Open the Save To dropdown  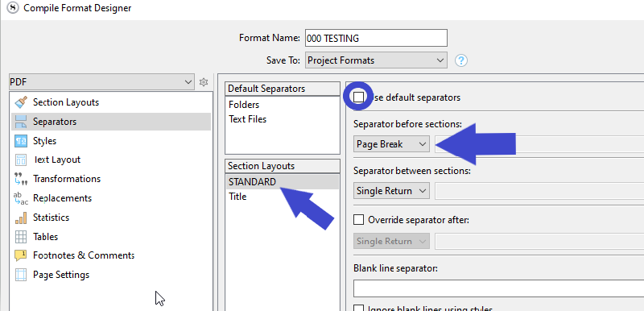[x=376, y=60]
